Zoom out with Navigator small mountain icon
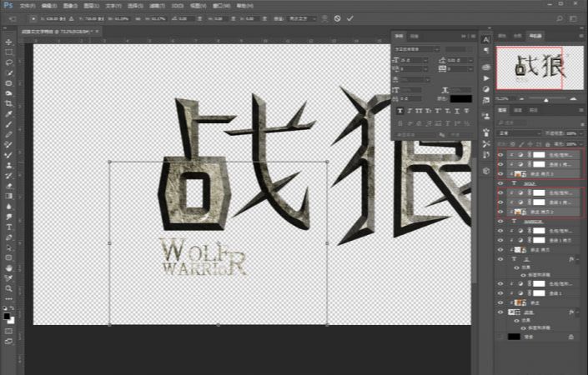The height and width of the screenshot is (375, 588). click(x=521, y=99)
